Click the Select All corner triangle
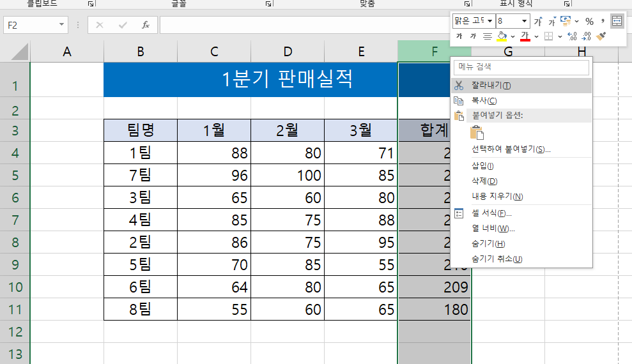This screenshot has width=632, height=364. [x=19, y=52]
